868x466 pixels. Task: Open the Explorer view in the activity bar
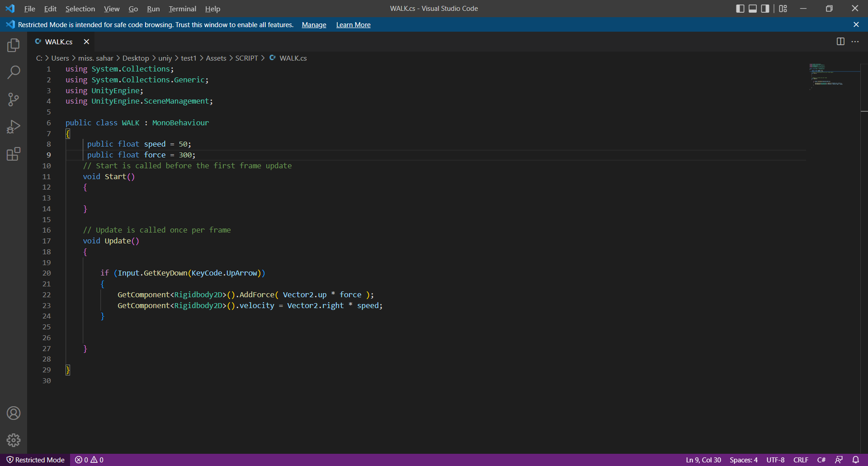(x=14, y=45)
